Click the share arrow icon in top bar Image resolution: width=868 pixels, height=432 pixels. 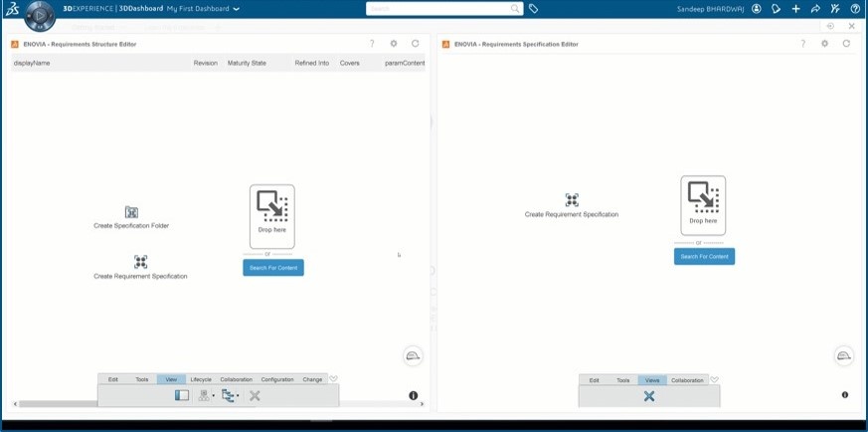tap(815, 9)
